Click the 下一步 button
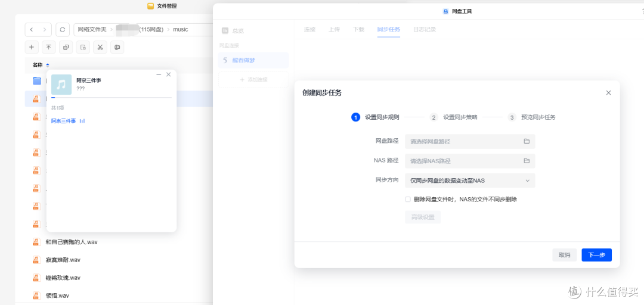 pyautogui.click(x=597, y=255)
